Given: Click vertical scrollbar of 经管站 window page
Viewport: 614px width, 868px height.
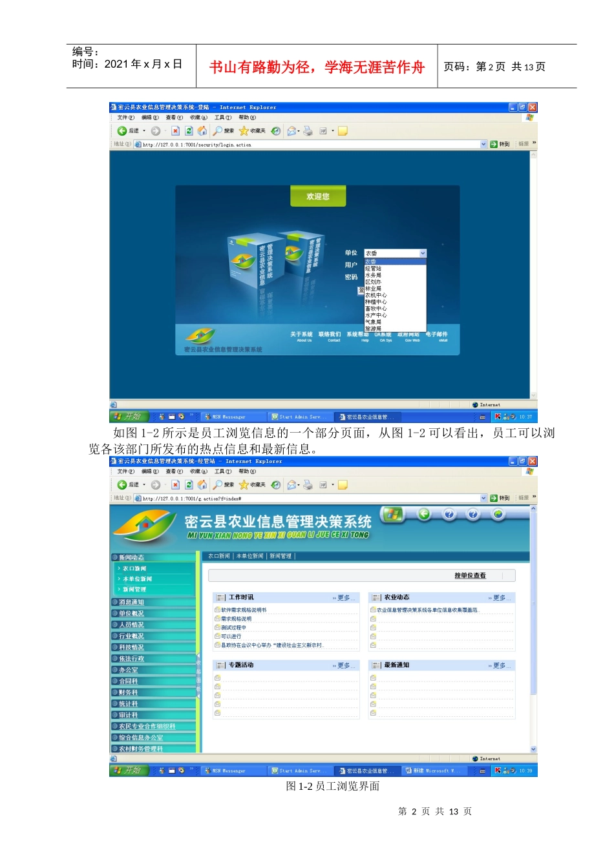Looking at the screenshot, I should tap(533, 629).
